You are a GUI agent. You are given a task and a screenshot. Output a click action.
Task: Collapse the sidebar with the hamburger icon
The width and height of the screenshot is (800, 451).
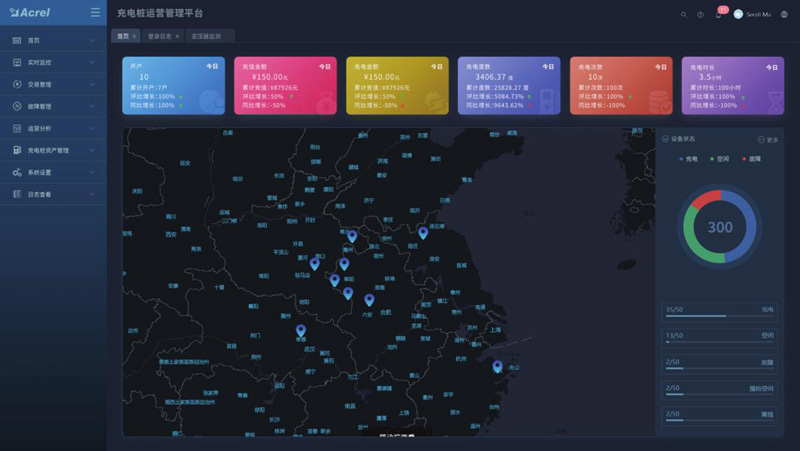click(x=94, y=13)
